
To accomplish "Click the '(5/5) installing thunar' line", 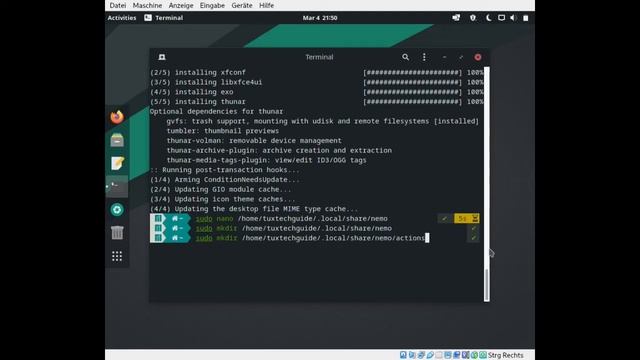I will coord(198,102).
